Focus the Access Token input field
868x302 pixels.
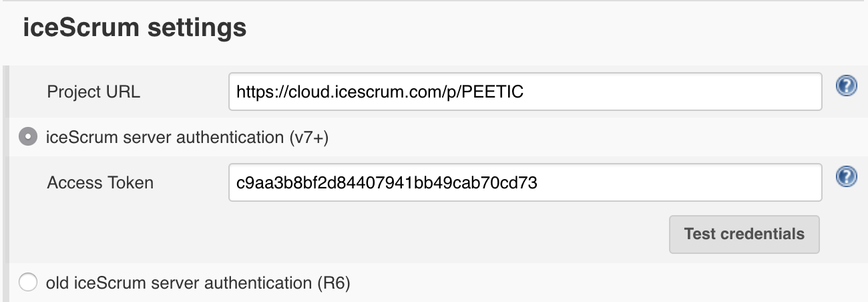pyautogui.click(x=525, y=182)
